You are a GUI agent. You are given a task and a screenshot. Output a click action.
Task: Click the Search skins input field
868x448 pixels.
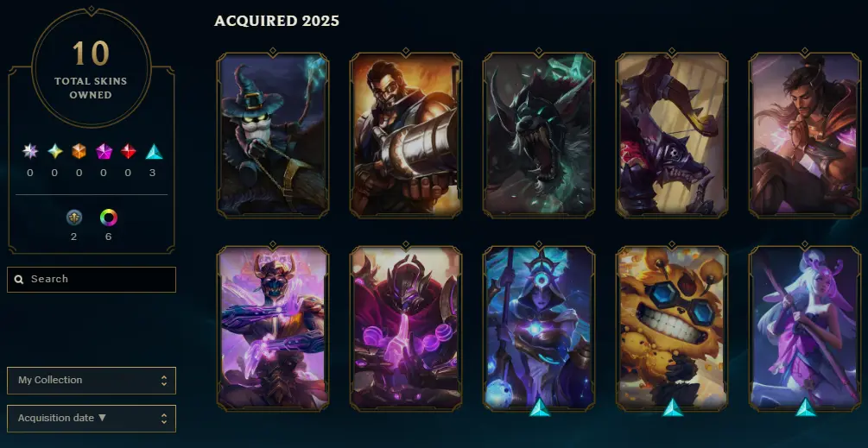pyautogui.click(x=92, y=280)
